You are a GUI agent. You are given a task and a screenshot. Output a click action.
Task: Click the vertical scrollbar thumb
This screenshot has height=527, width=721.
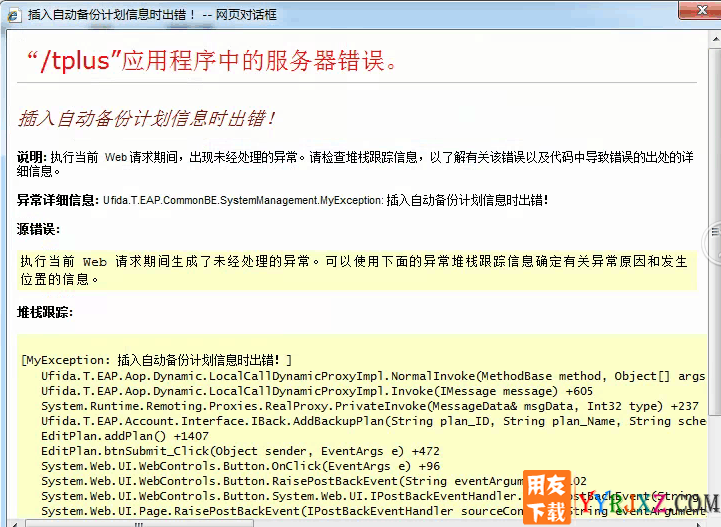coord(715,230)
